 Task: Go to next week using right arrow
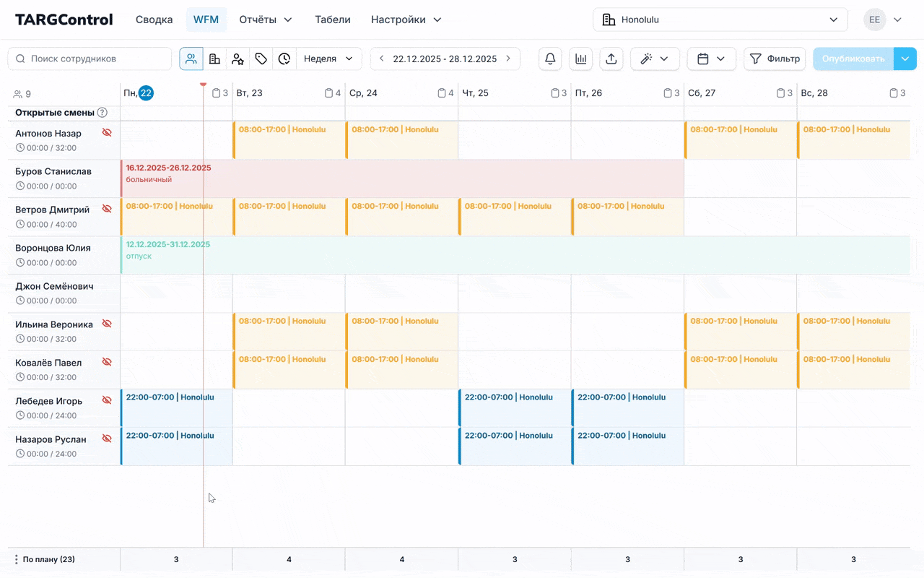tap(508, 59)
